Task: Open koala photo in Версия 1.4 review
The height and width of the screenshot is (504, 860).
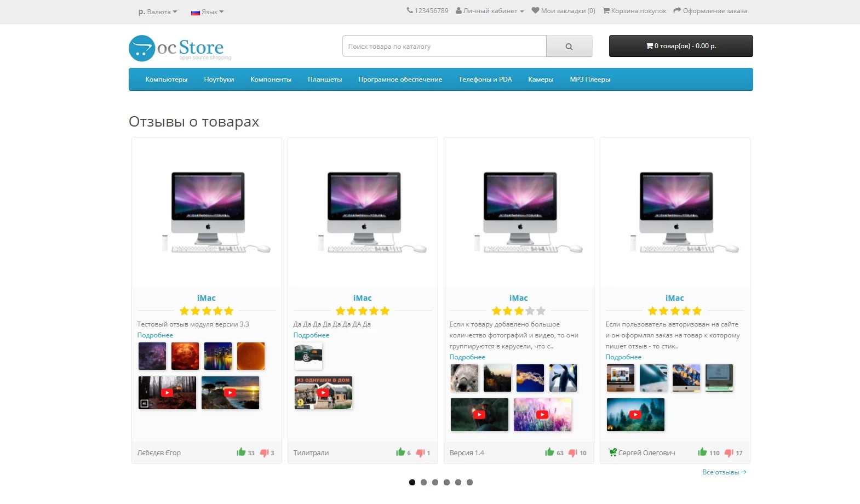Action: pos(465,378)
